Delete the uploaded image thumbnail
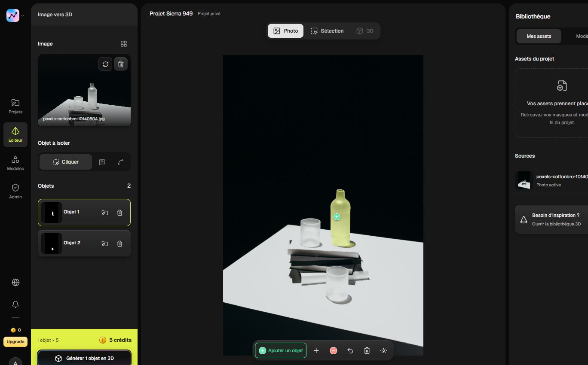Screen dimensions: 588x365 (x=121, y=64)
